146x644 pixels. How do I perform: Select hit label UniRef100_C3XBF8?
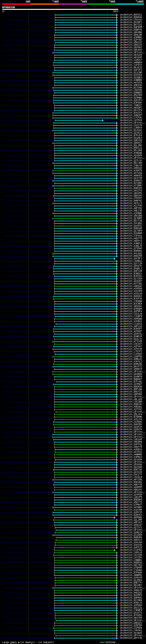coord(131,316)
